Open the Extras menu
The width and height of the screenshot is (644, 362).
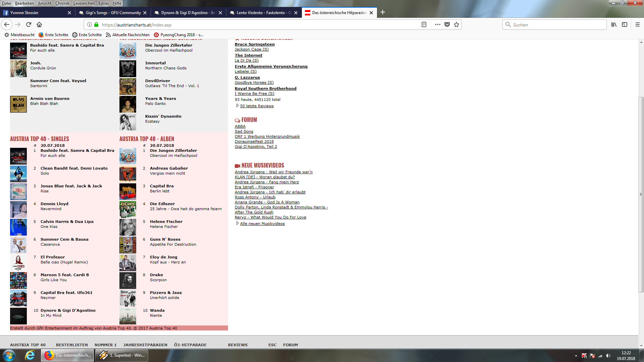(104, 3)
